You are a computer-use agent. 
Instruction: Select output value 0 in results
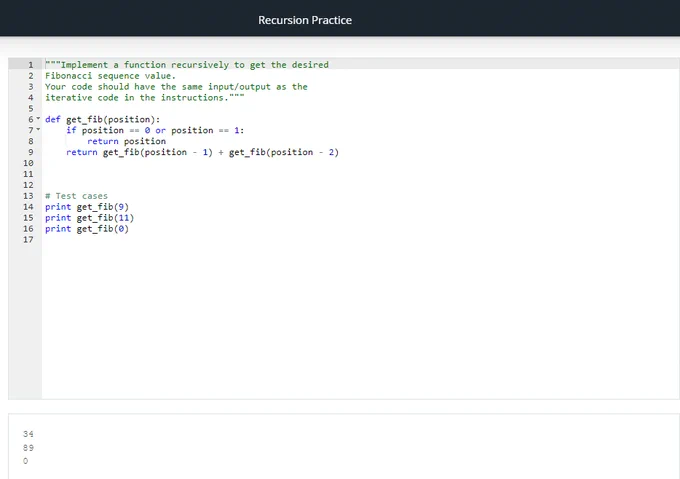(26, 461)
